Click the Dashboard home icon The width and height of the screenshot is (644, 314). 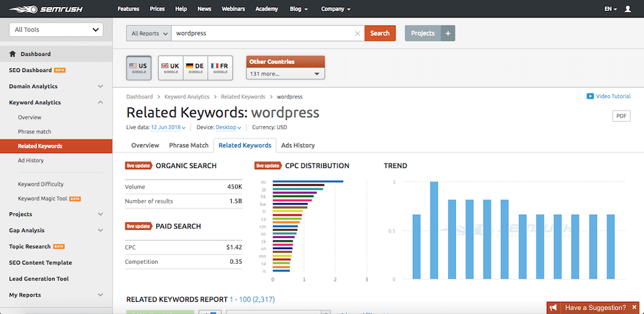point(12,54)
